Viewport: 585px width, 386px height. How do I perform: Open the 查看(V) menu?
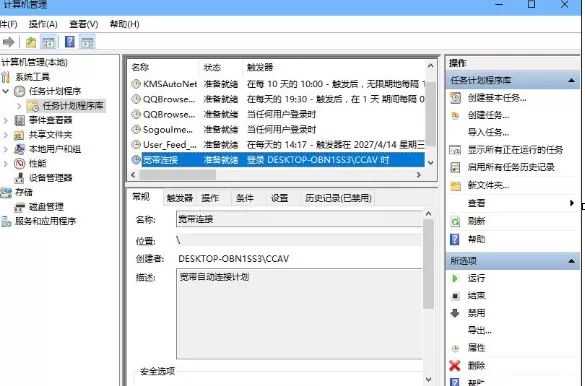coord(84,24)
